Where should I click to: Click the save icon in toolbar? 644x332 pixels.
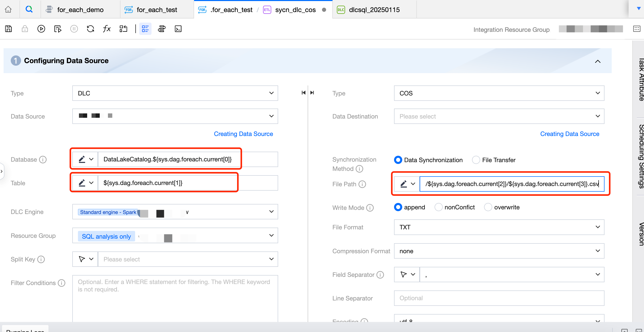tap(8, 29)
